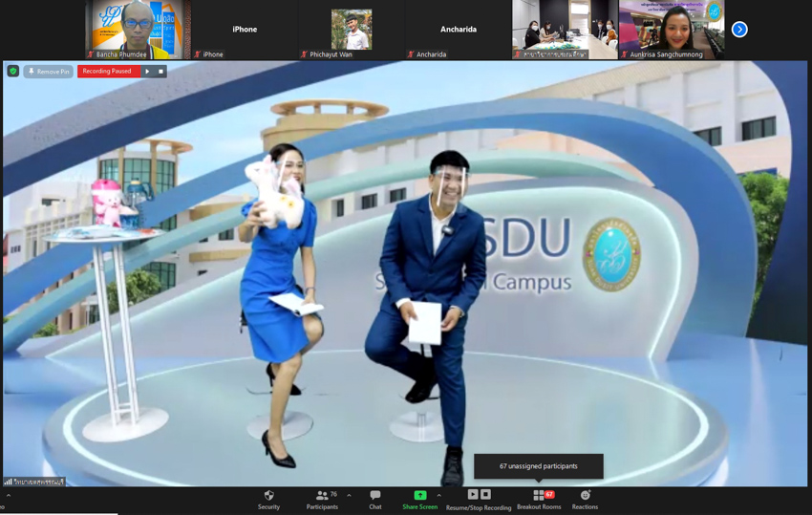Click Phichayut Wan's muted mic icon
This screenshot has height=515, width=812.
tap(304, 54)
